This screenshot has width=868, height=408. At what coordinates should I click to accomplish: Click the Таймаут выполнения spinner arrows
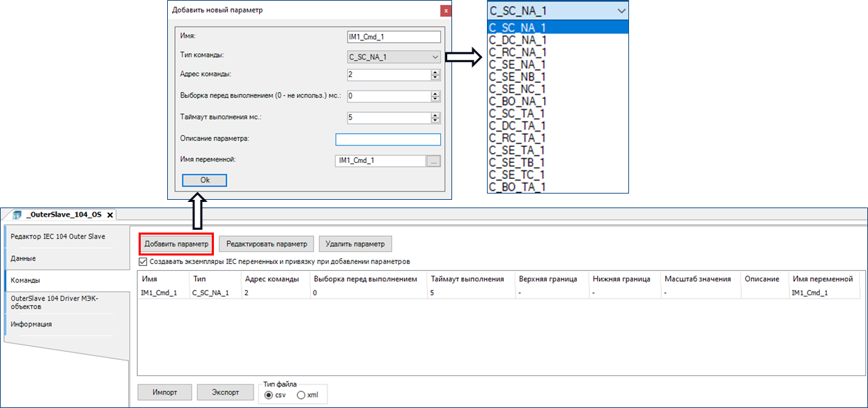point(435,118)
